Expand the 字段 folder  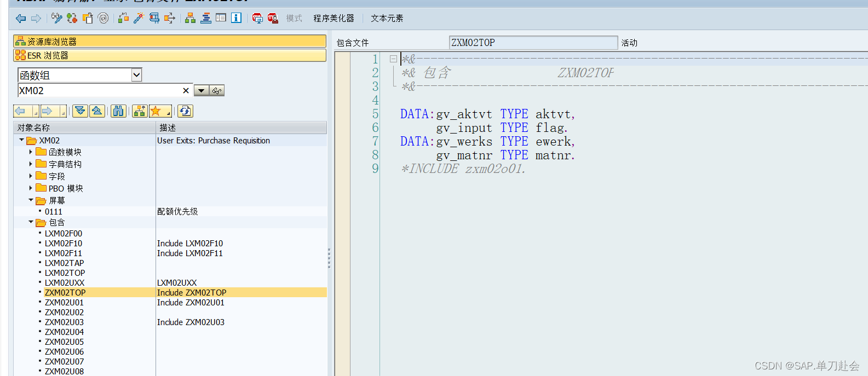point(31,176)
